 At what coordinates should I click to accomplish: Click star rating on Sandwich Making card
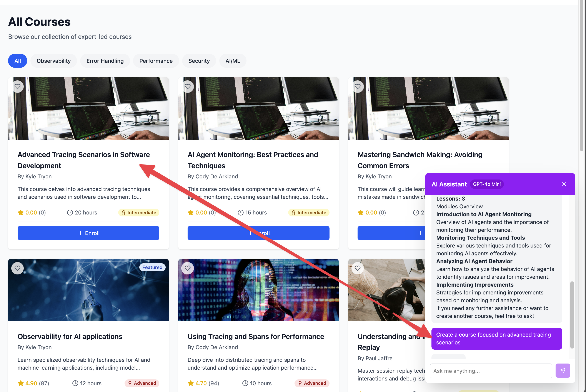[x=361, y=213]
